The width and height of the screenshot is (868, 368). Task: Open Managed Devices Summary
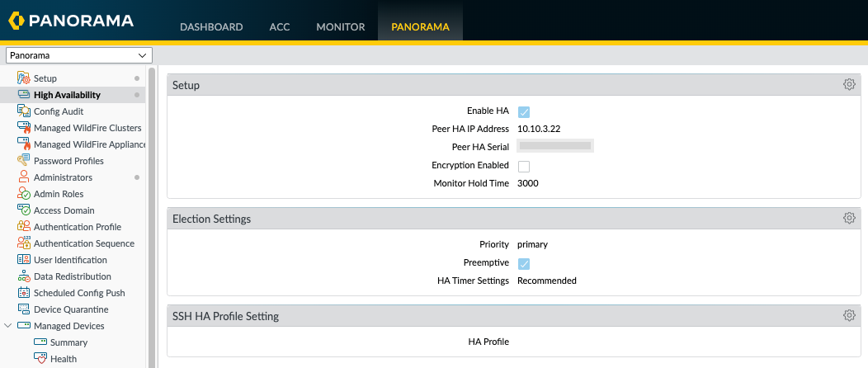[x=68, y=342]
